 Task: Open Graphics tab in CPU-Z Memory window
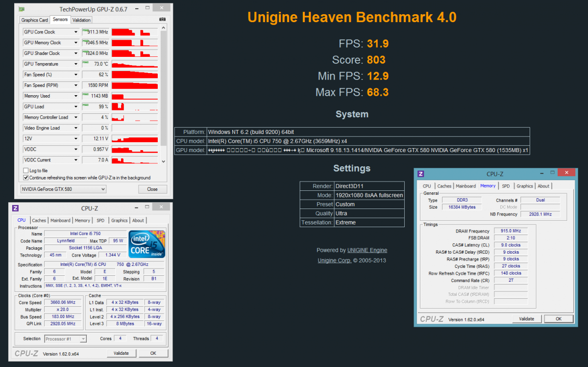tap(525, 186)
